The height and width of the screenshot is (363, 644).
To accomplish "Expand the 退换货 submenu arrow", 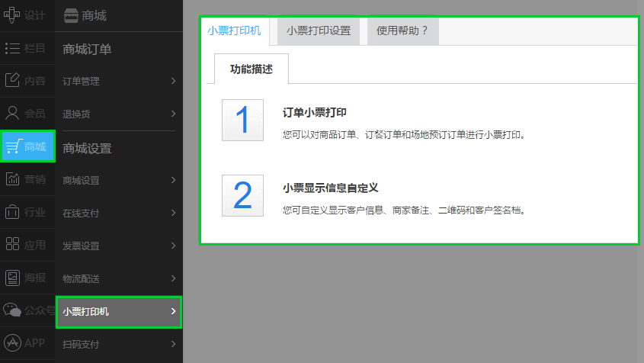I will (173, 114).
